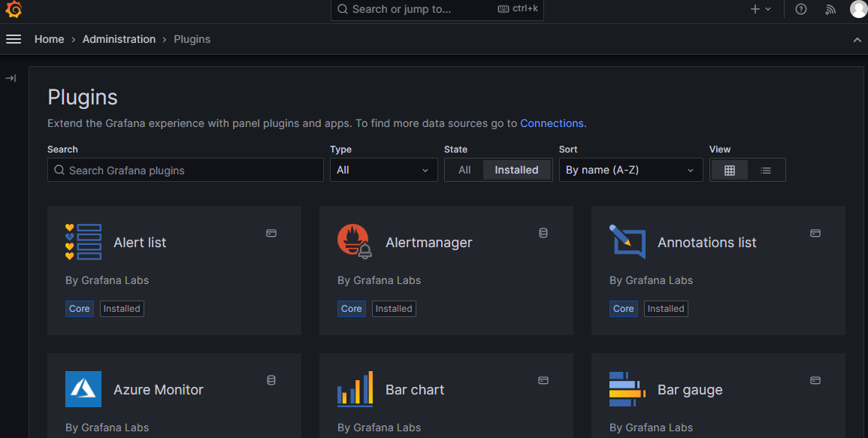868x438 pixels.
Task: Switch the State filter to All
Action: [464, 170]
